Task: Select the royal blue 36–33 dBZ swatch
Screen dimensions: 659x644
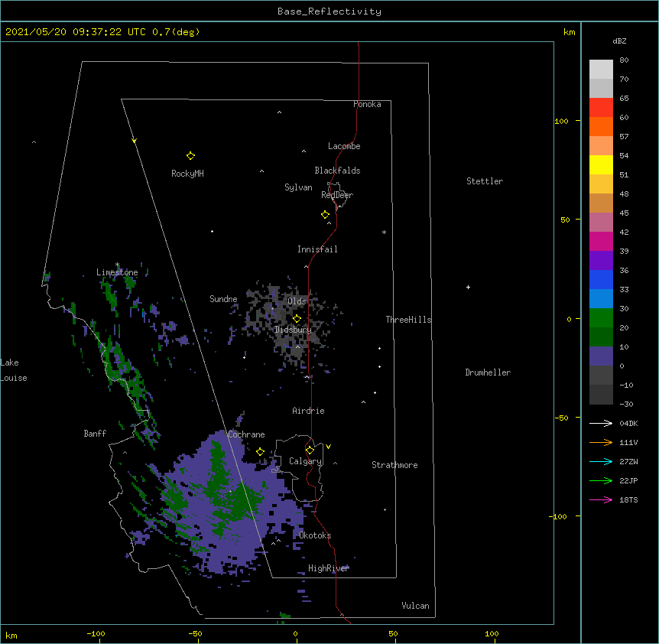Action: tap(601, 279)
